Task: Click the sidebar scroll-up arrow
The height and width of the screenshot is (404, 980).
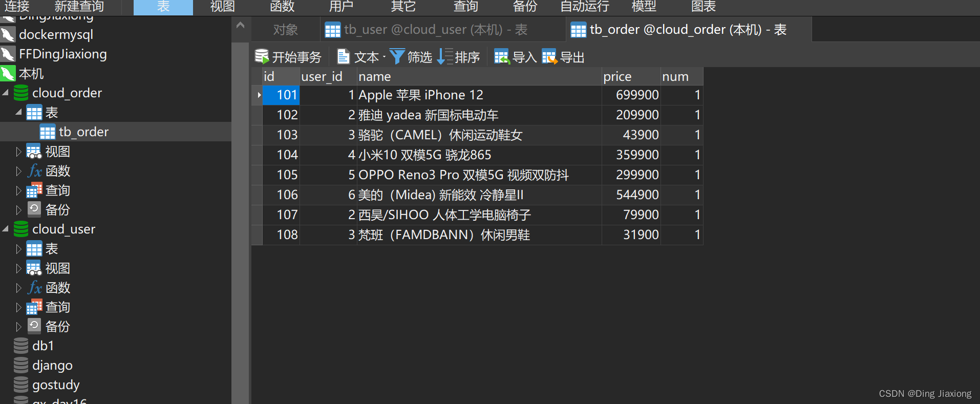Action: (x=241, y=25)
